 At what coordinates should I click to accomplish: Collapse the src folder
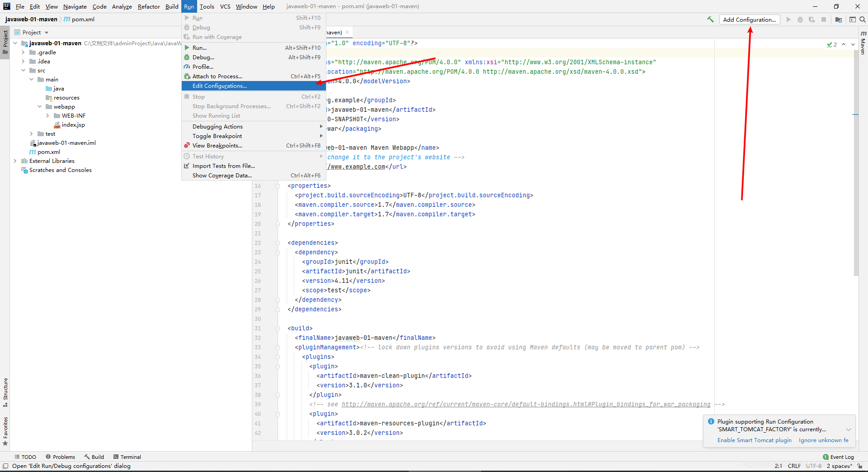tap(24, 71)
